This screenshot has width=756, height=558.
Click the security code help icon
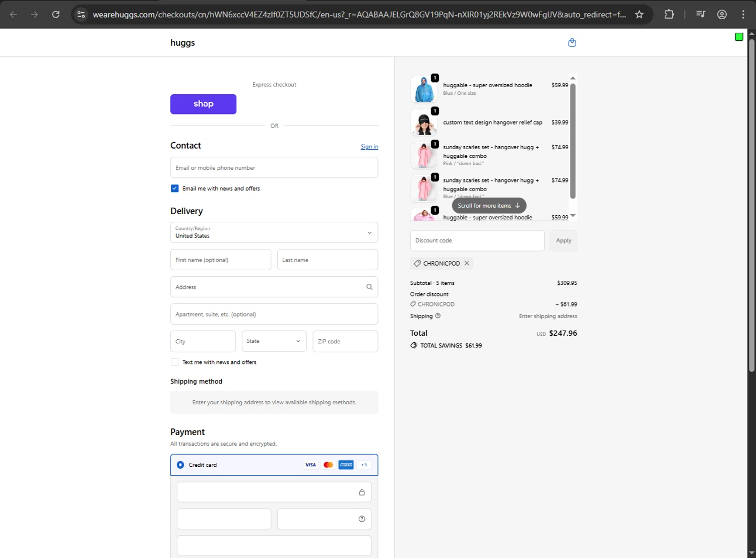pos(362,519)
